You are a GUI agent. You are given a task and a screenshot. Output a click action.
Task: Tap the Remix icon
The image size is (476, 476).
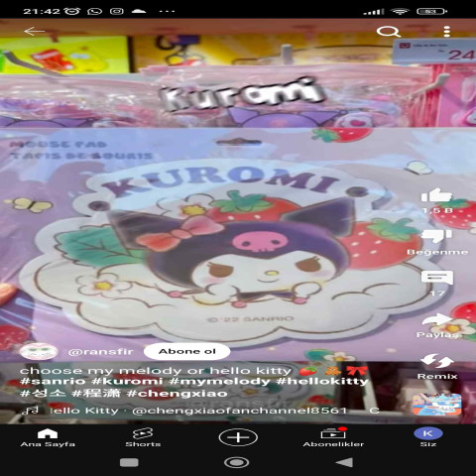click(436, 361)
